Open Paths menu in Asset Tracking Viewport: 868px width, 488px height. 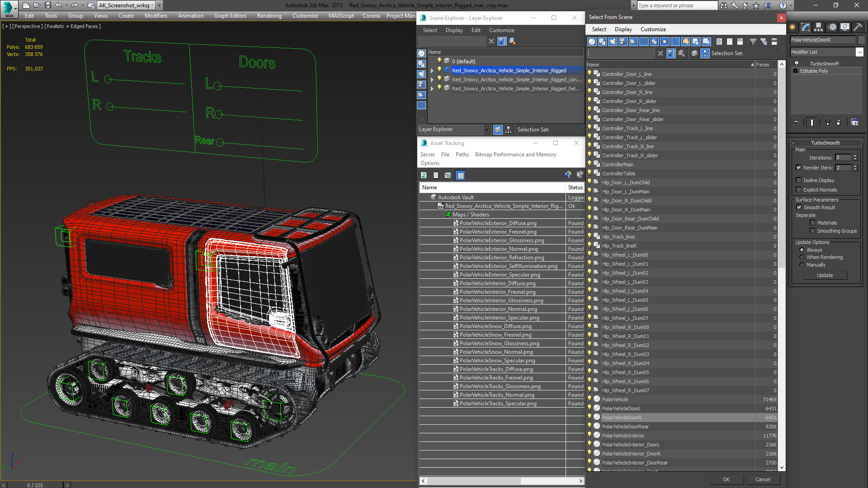pos(462,155)
